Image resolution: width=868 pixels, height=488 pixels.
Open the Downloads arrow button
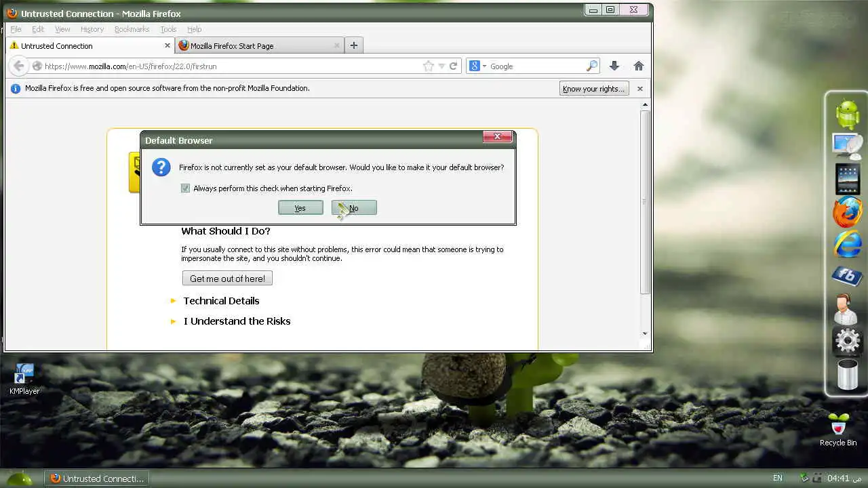click(614, 66)
